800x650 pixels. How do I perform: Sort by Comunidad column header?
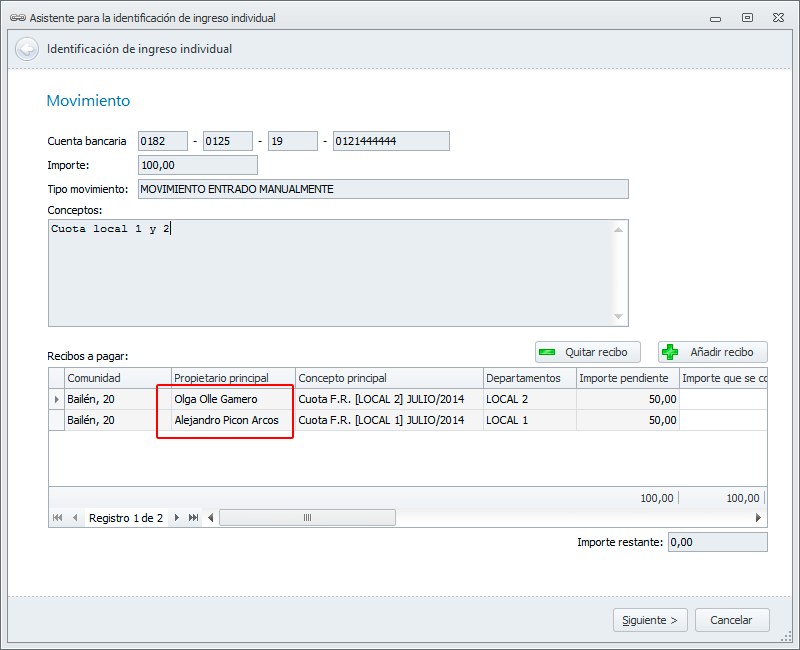coord(118,378)
